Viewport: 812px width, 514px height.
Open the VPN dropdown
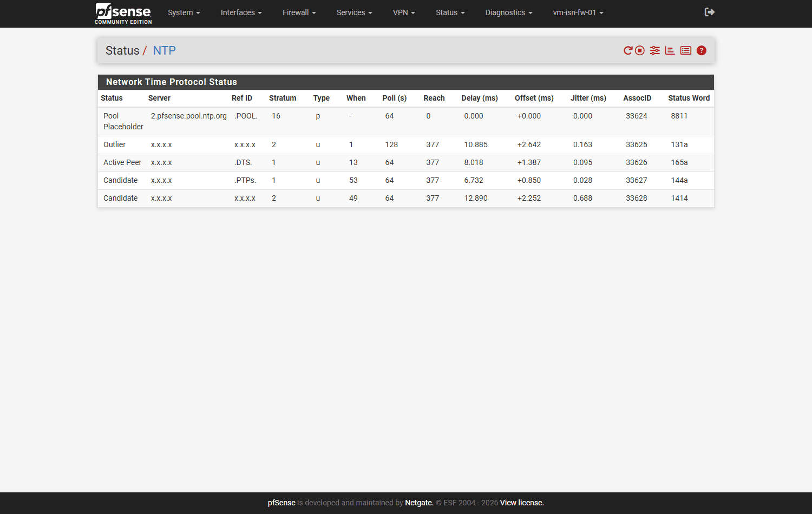tap(404, 12)
